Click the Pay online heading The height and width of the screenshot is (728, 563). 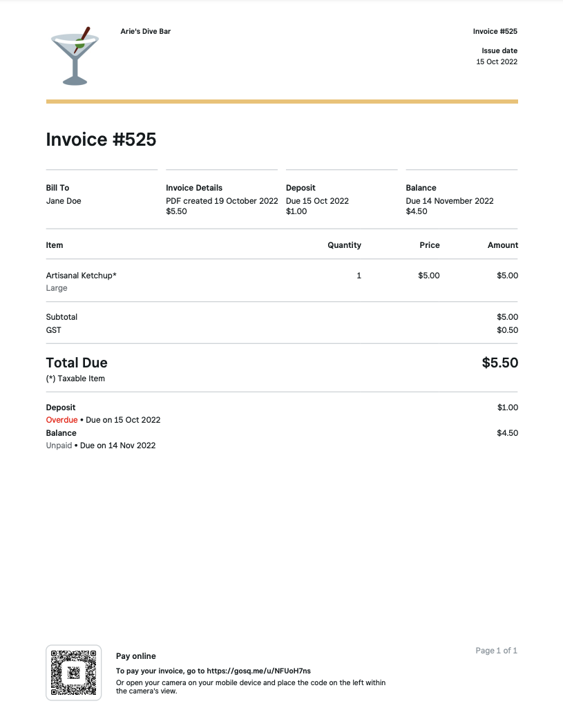(136, 656)
